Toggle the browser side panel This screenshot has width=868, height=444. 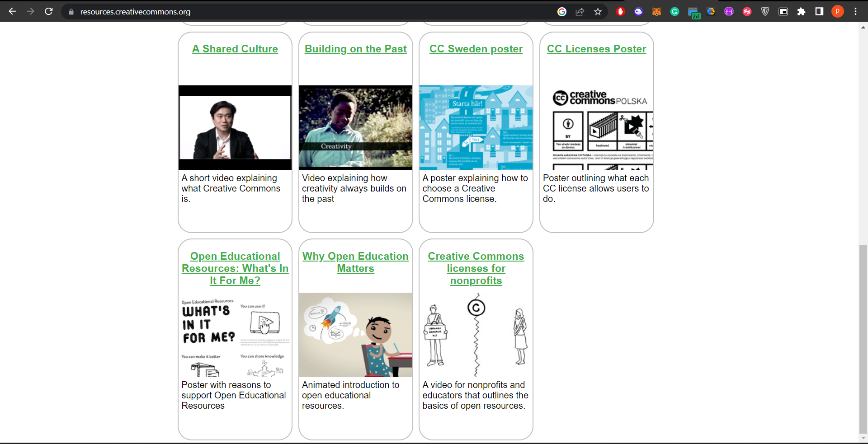tap(819, 12)
